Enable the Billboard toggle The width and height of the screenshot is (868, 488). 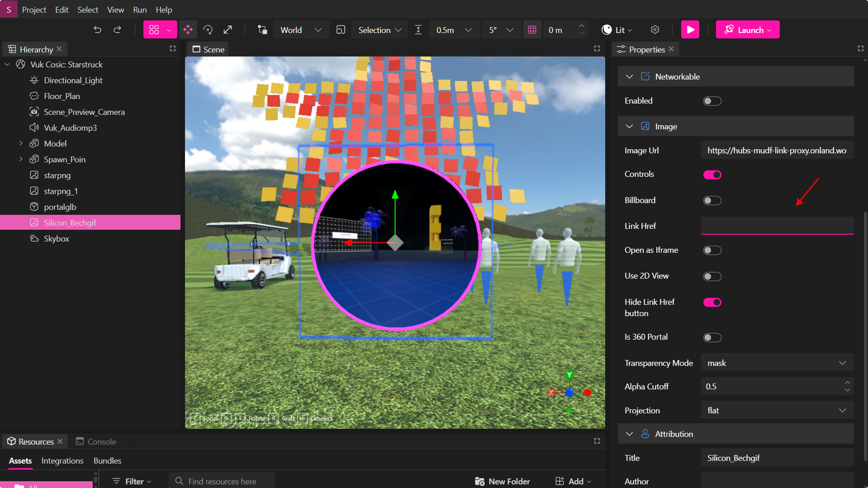tap(712, 200)
